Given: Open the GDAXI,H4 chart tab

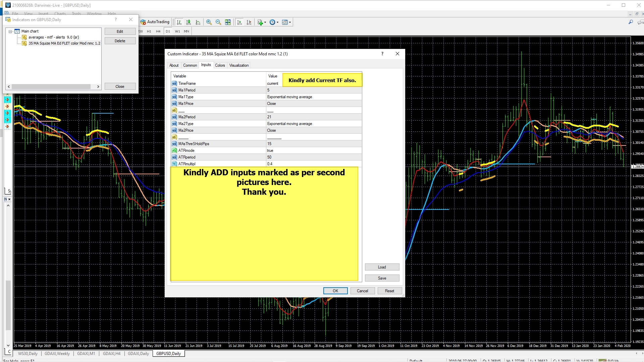Looking at the screenshot, I should 111,354.
